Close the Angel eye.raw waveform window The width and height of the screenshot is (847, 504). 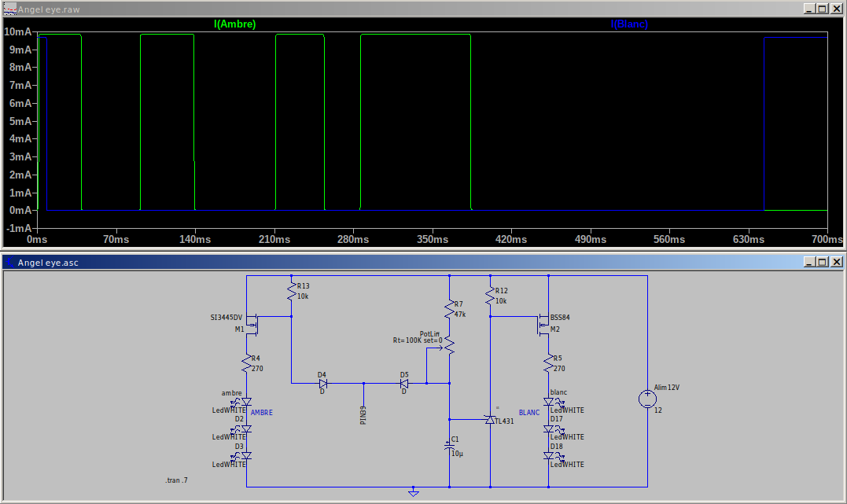point(836,9)
